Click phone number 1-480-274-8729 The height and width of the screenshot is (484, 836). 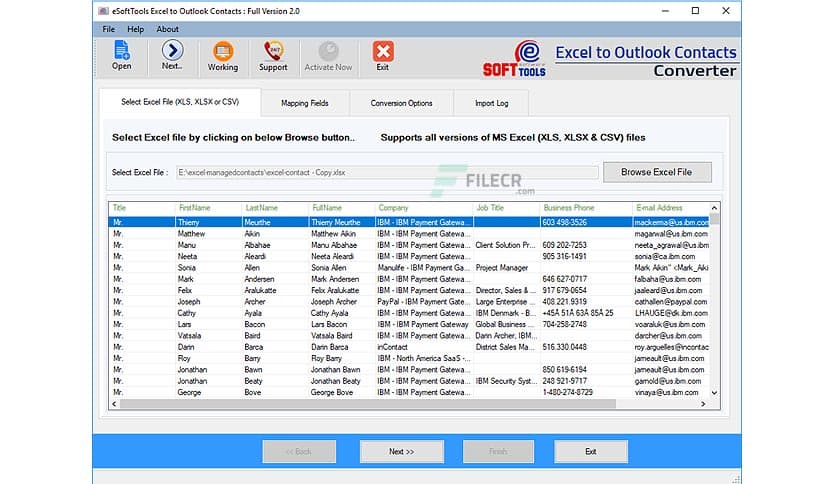click(x=585, y=392)
